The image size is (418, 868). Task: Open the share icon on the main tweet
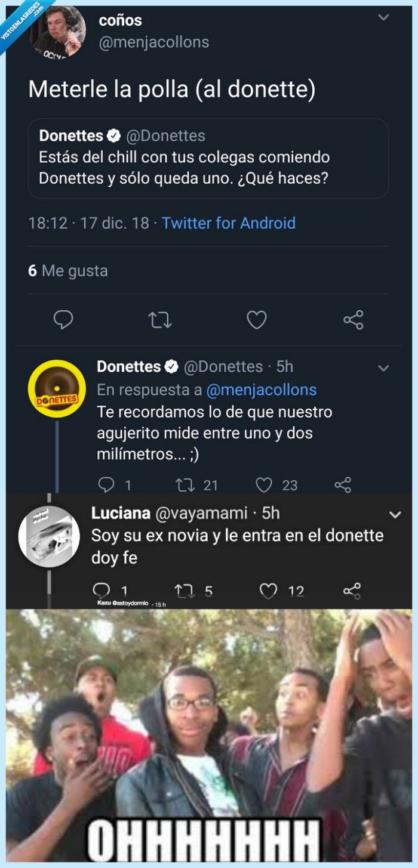tap(354, 320)
